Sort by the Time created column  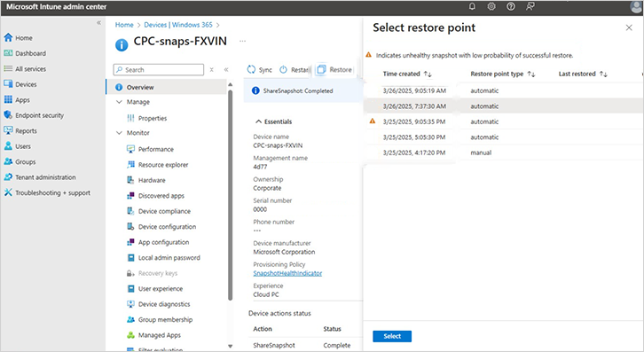[407, 74]
